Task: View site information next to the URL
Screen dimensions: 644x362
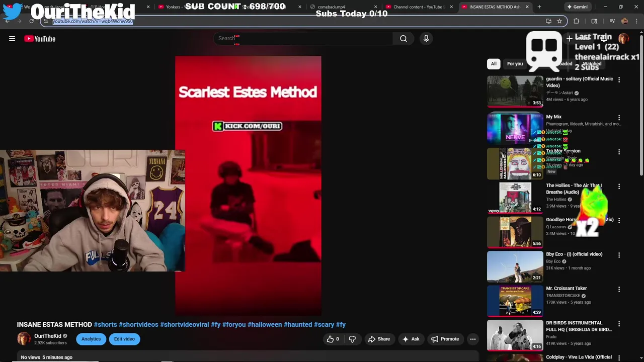Action: point(46,21)
